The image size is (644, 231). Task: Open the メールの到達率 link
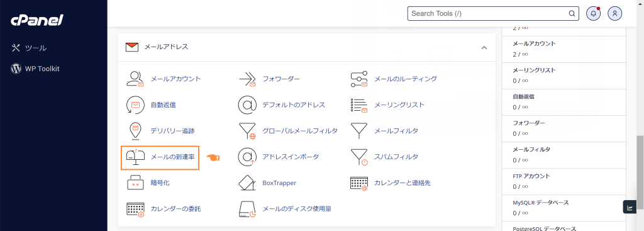(x=172, y=157)
